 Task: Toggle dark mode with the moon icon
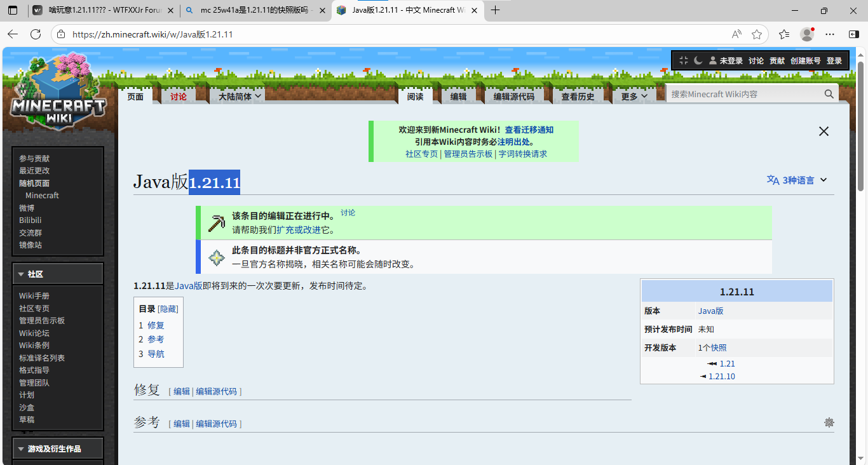tap(698, 60)
